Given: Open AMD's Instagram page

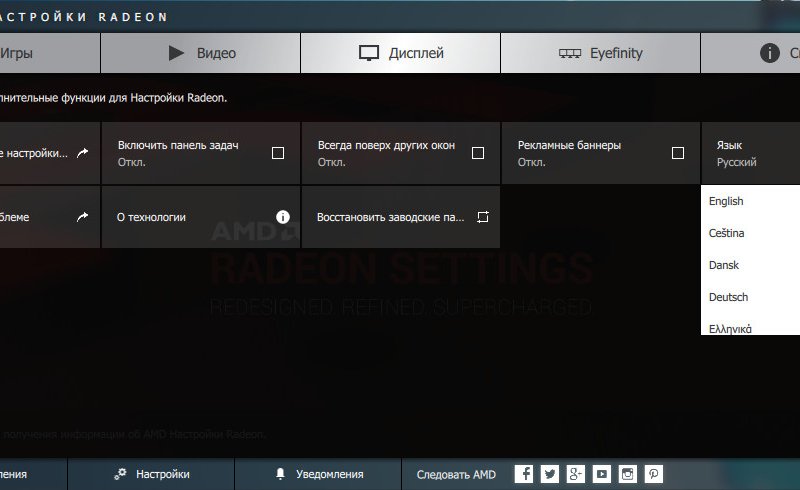Looking at the screenshot, I should click(628, 474).
